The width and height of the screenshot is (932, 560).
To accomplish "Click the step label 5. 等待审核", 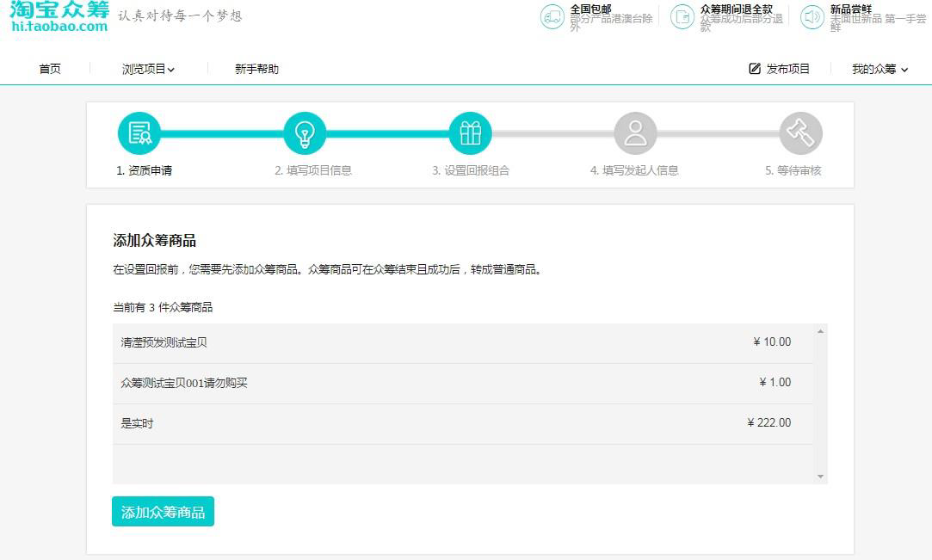I will pos(793,170).
